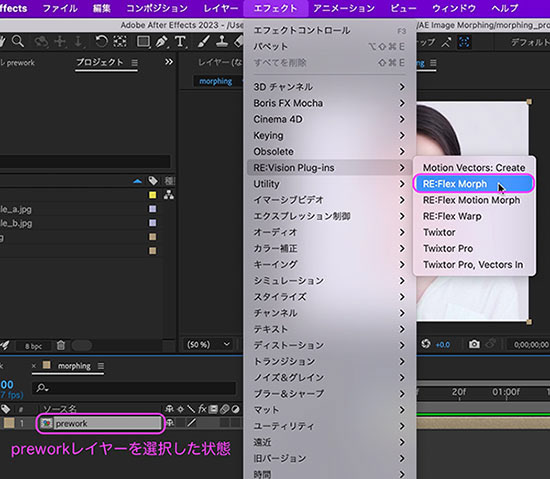Image resolution: width=550 pixels, height=479 pixels.
Task: Expand the Utility submenu
Action: (x=329, y=184)
